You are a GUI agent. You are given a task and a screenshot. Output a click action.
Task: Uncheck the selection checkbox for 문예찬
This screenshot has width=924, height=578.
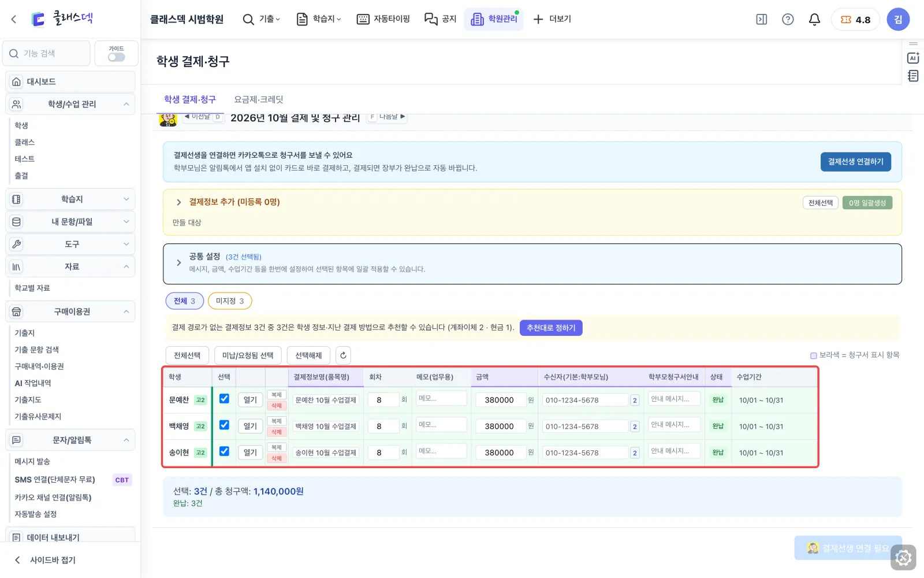coord(224,399)
